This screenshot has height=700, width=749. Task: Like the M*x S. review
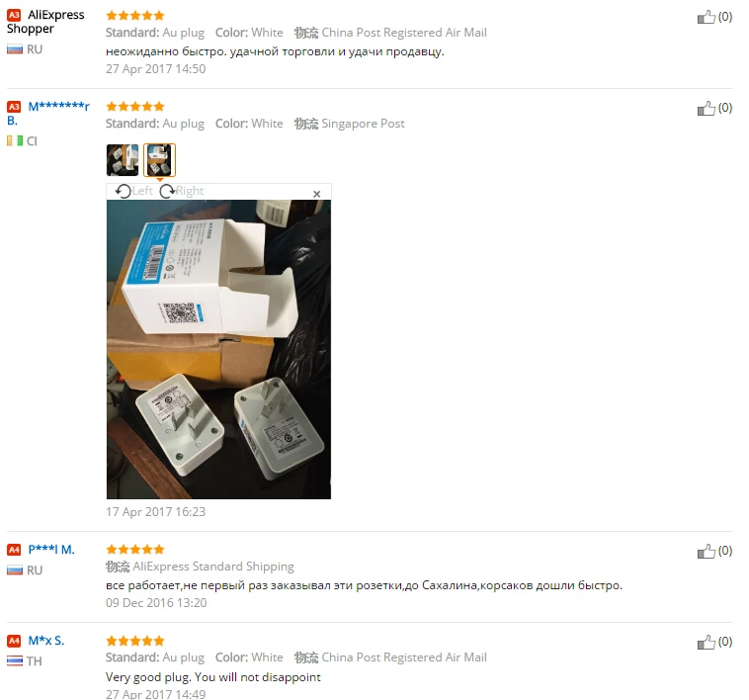point(706,643)
